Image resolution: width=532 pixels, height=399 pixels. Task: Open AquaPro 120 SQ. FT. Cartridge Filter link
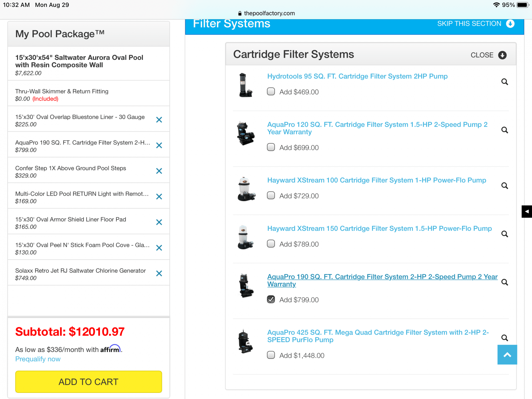[377, 128]
